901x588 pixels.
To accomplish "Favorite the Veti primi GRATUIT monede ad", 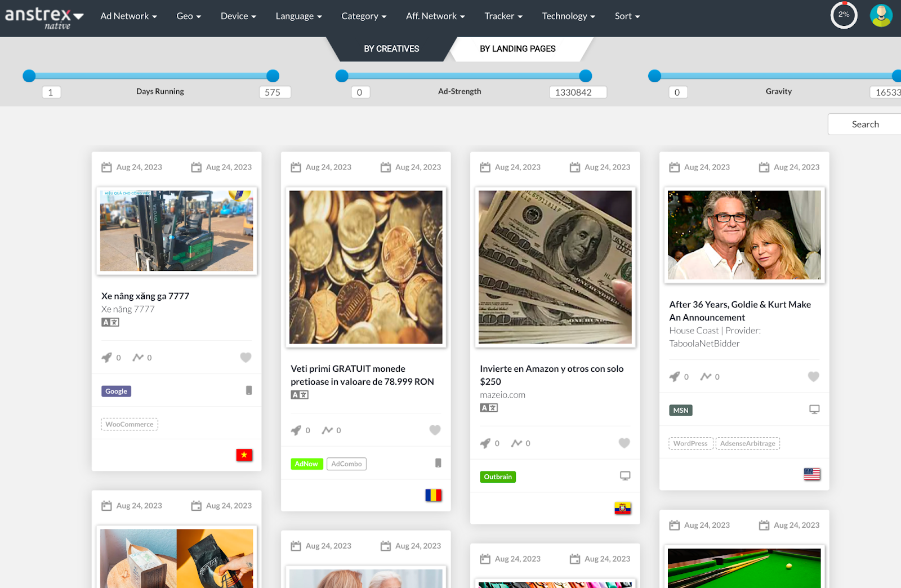I will point(435,430).
